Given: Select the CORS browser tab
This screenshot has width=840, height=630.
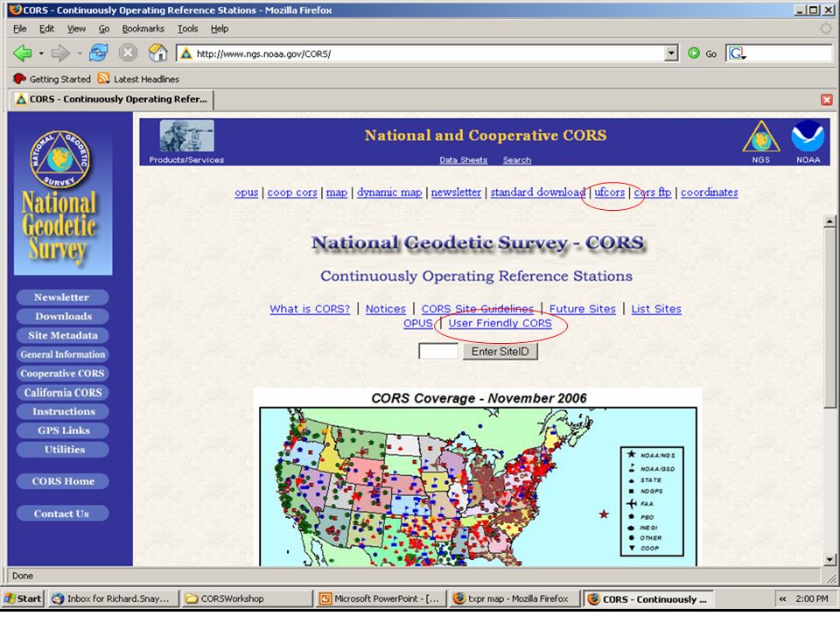Looking at the screenshot, I should pos(111,99).
